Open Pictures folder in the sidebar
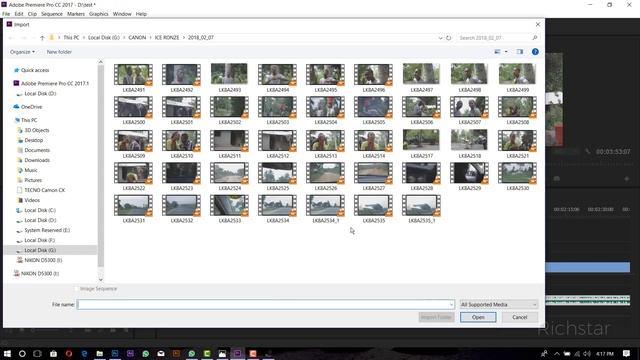The image size is (640, 360). (x=33, y=180)
